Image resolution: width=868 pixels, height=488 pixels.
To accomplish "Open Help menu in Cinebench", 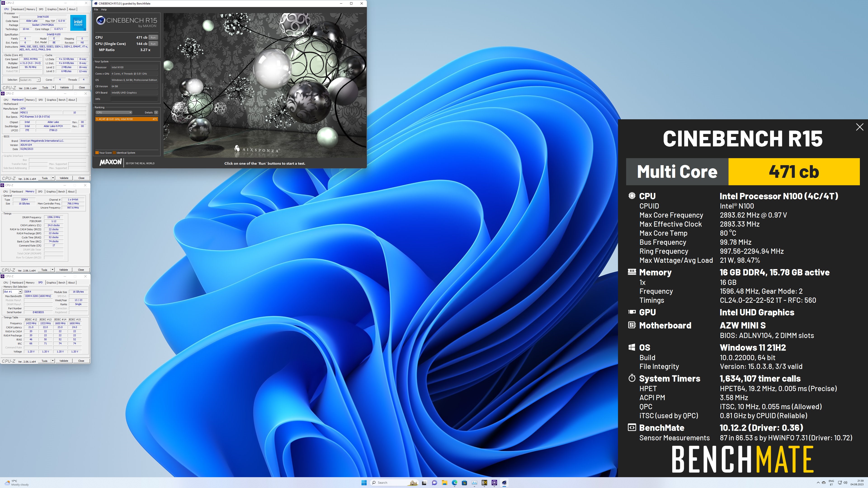I will [104, 9].
